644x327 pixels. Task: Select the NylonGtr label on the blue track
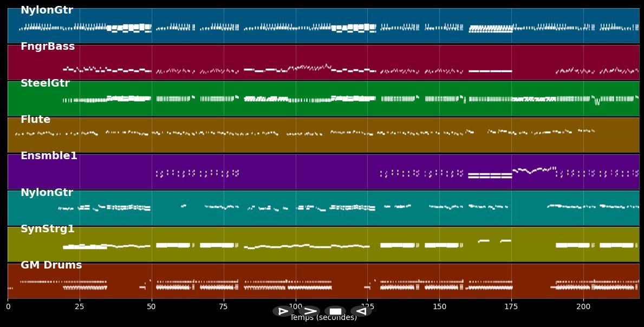point(47,10)
